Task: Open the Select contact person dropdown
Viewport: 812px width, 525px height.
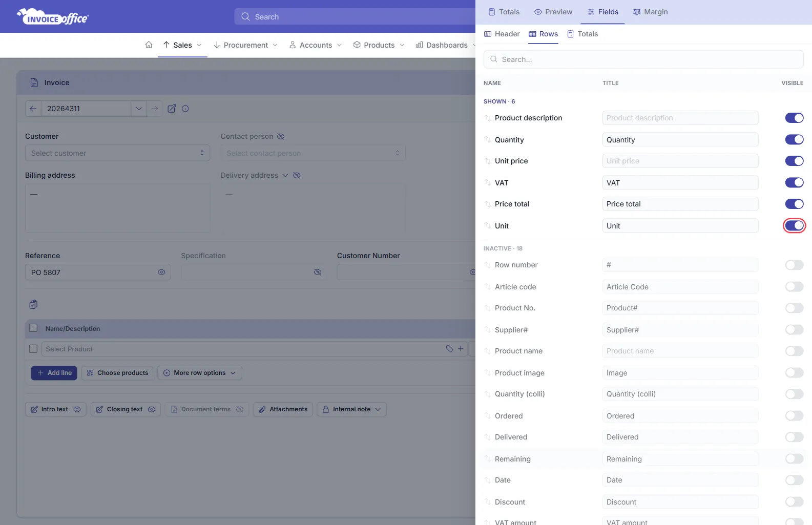Action: click(x=313, y=153)
